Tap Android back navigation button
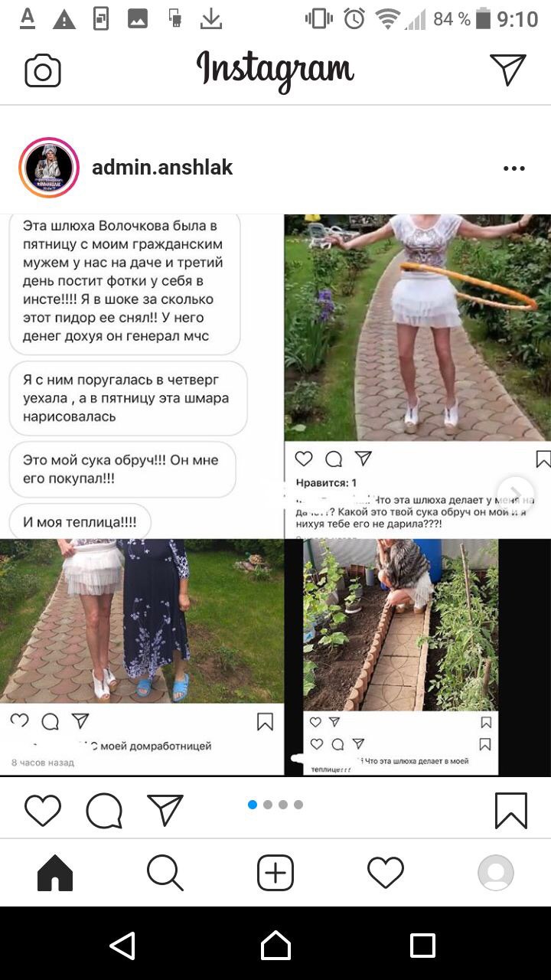This screenshot has width=551, height=980. click(x=122, y=946)
